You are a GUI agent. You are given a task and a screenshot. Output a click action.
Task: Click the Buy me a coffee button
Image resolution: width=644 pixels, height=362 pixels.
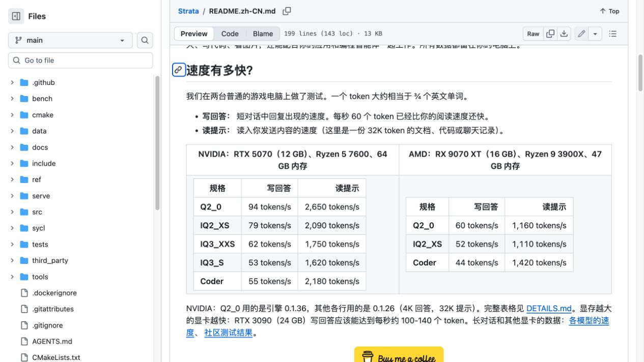399,354
